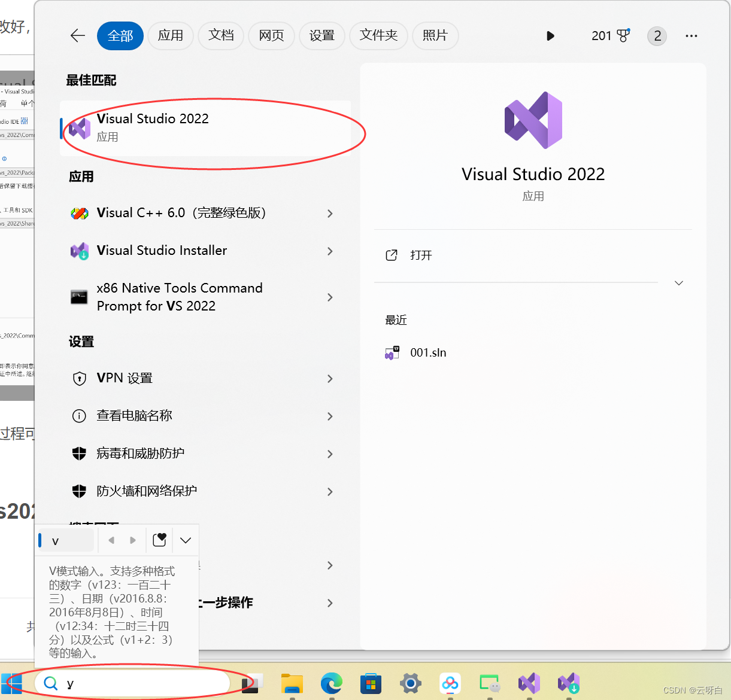This screenshot has height=700, width=731.
Task: Switch to the 应用 filter tab
Action: [x=171, y=36]
